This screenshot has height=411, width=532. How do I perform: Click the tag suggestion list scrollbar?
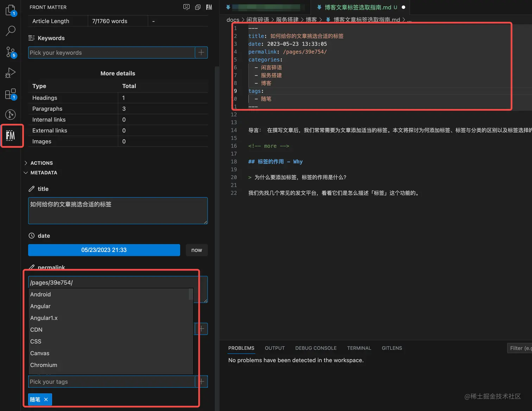tap(191, 294)
